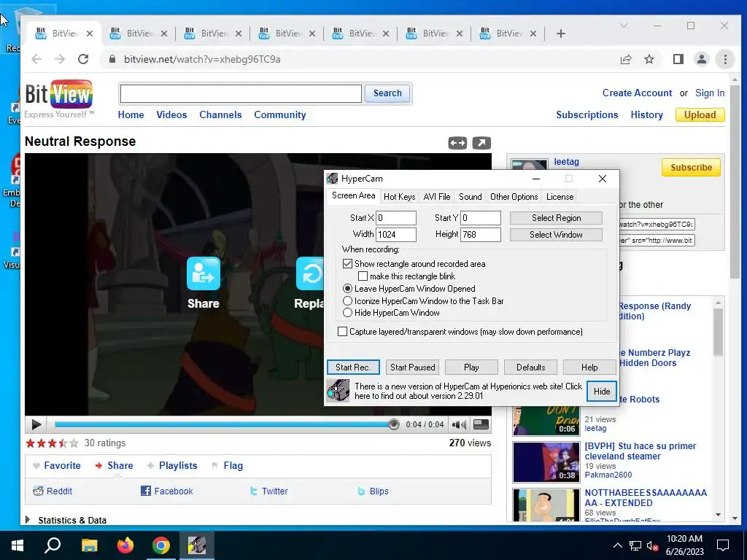This screenshot has height=560, width=747.
Task: Click the Select Region button
Action: coord(556,218)
